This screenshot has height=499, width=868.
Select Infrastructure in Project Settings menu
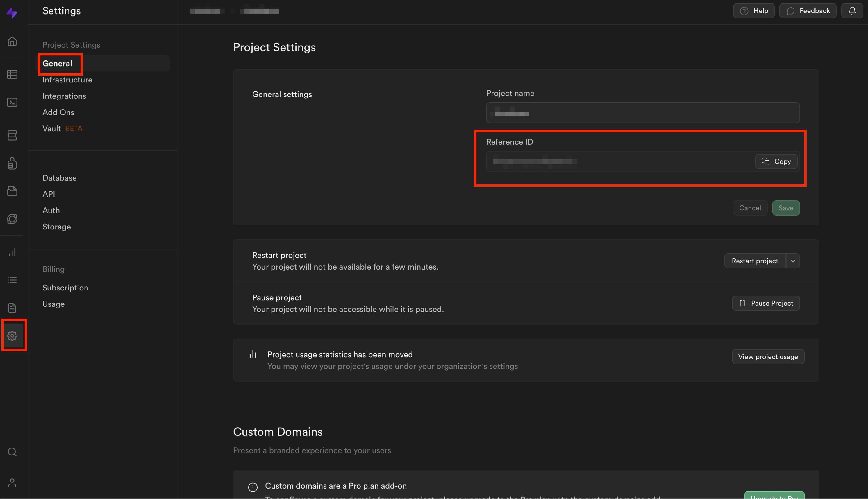click(x=67, y=80)
